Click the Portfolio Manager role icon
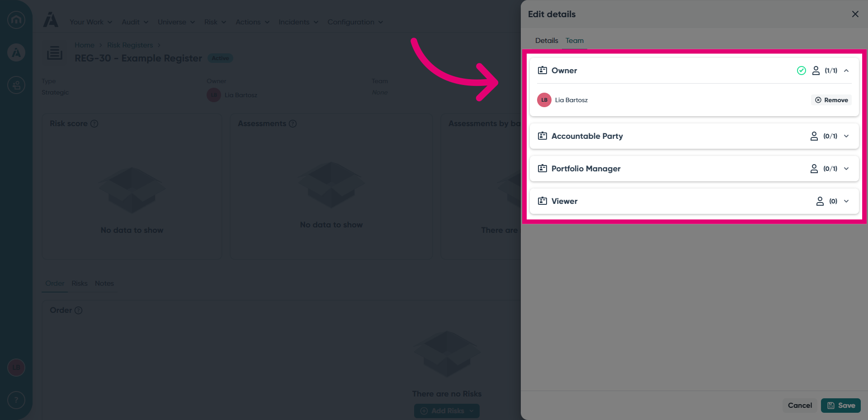The height and width of the screenshot is (420, 868). coord(542,169)
